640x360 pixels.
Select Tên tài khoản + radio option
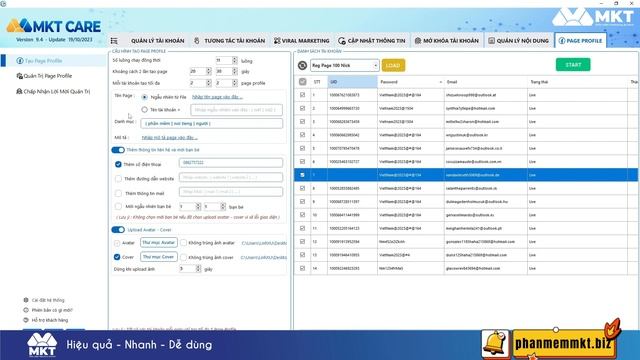(x=144, y=109)
